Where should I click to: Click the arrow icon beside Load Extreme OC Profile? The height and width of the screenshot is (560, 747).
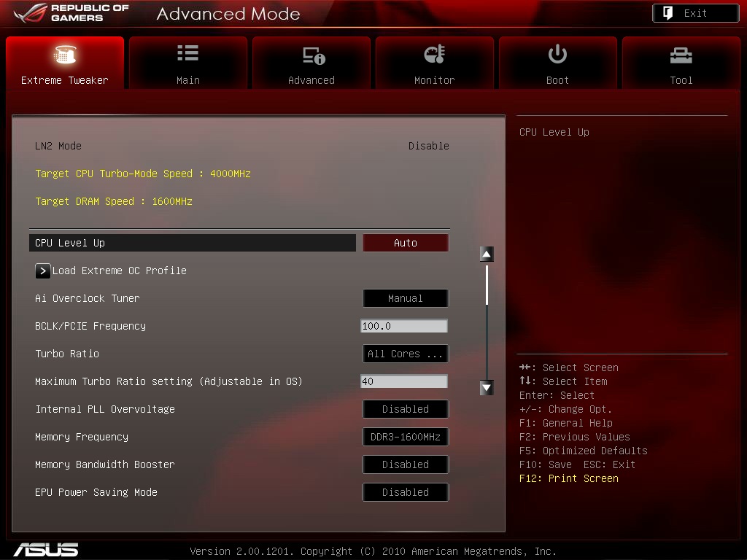point(42,271)
